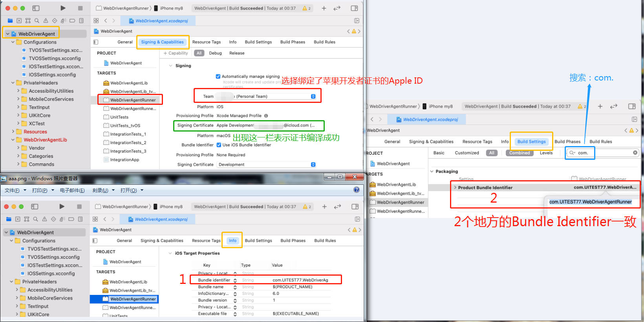Open macOS Signing Certificate Development dropdown
The width and height of the screenshot is (644, 322).
pyautogui.click(x=266, y=165)
